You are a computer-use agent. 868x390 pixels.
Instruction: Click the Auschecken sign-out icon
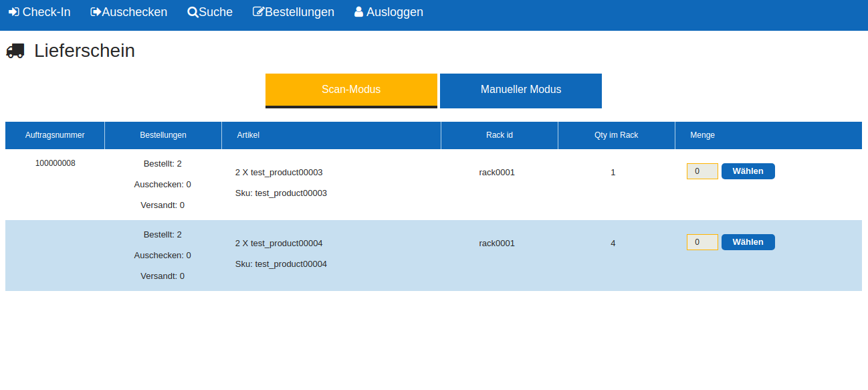coord(96,12)
